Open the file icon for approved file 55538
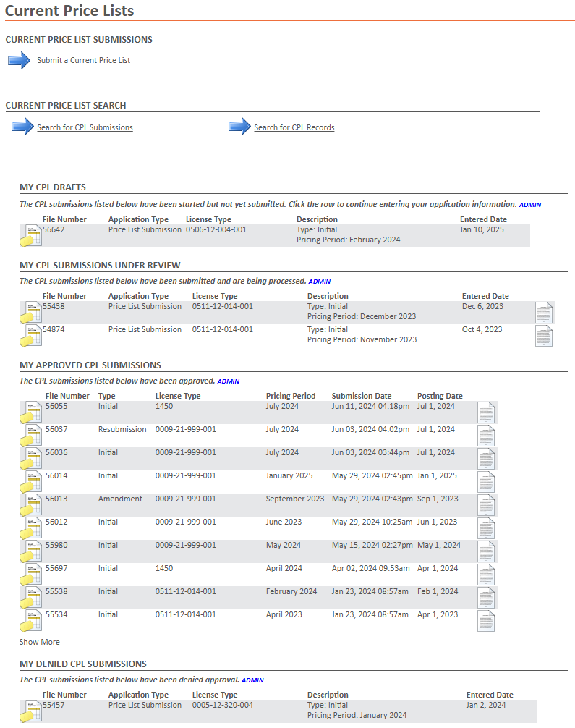This screenshot has width=575, height=728. point(30,598)
